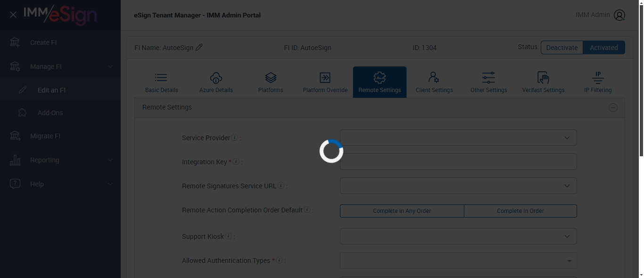Open Remote Signatures Service URL dropdown
Viewport: 644px width, 278px height.
coord(458,186)
